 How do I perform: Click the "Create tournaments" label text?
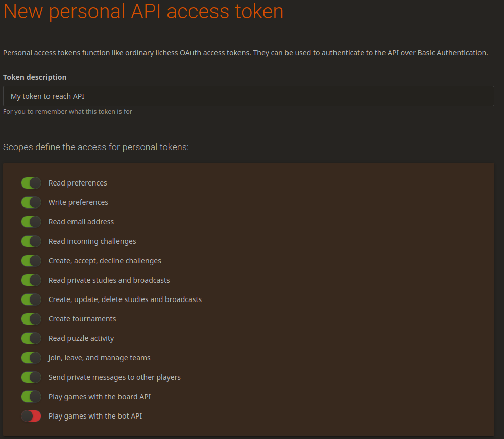(x=82, y=319)
